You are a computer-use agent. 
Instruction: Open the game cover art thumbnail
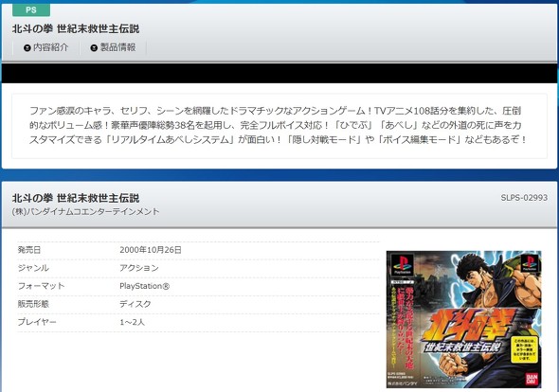[464, 319]
